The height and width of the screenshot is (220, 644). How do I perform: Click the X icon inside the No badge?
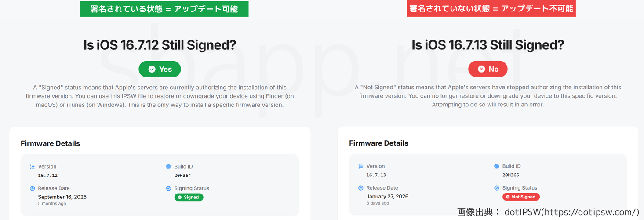click(x=481, y=69)
